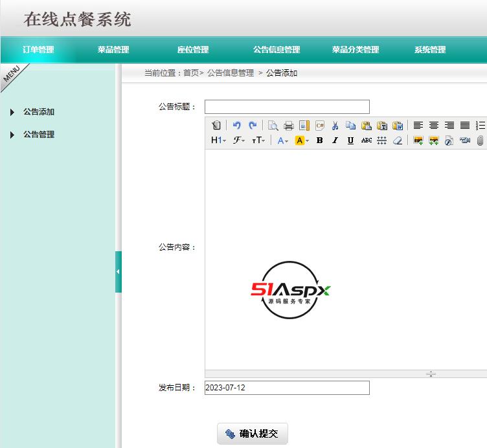
Task: Open the 系统管理 menu
Action: click(430, 49)
